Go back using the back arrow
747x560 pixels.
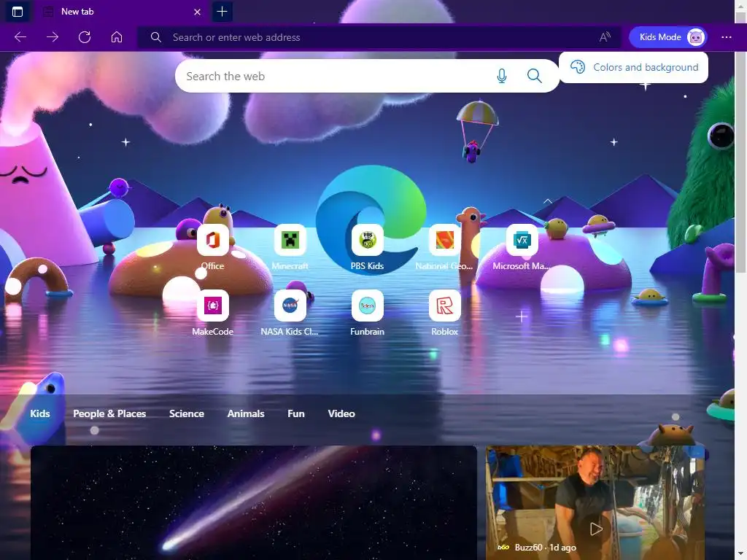[20, 37]
